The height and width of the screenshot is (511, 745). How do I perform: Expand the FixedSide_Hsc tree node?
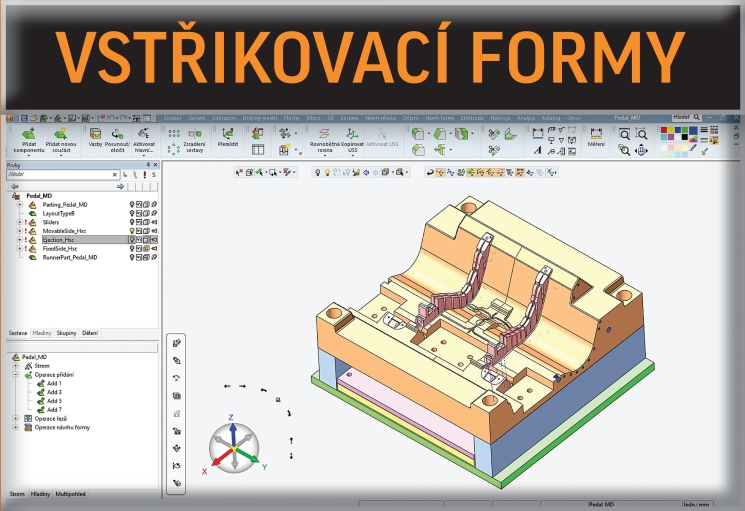[x=19, y=248]
